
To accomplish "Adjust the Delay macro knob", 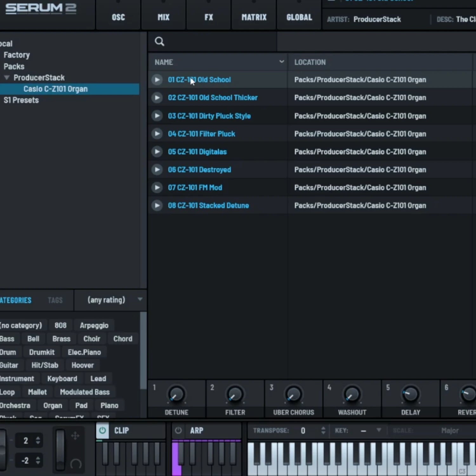I will point(410,394).
